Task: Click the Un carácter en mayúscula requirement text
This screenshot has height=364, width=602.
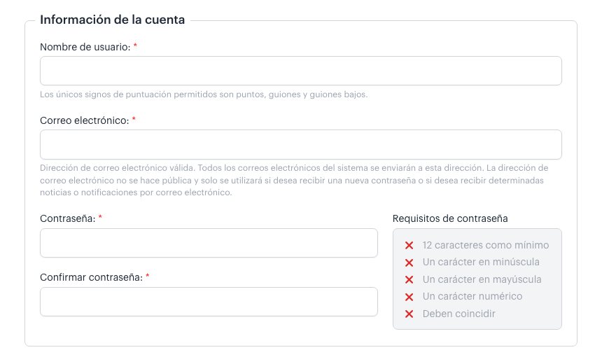Action: tap(482, 279)
